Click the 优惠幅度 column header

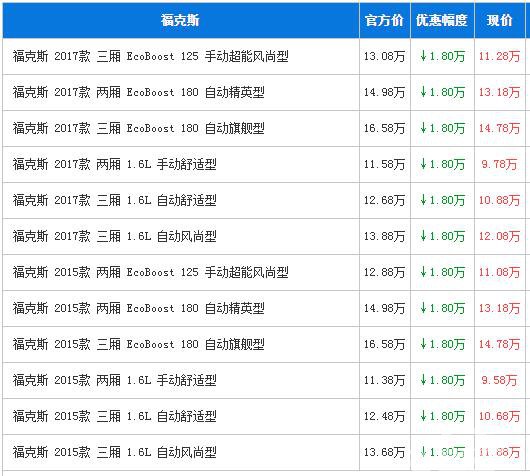(x=442, y=20)
